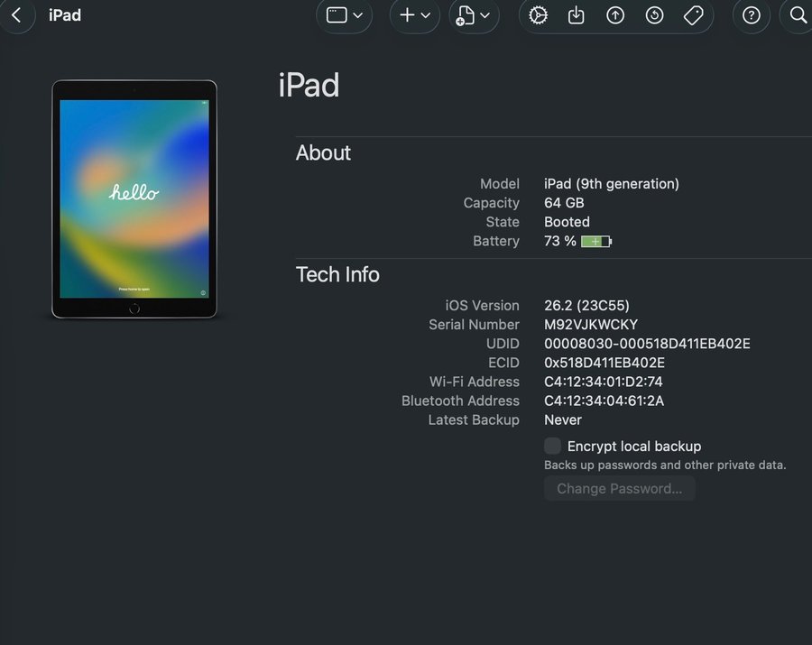Open the view mode window dropdown
Viewport: 812px width, 645px height.
tap(344, 15)
